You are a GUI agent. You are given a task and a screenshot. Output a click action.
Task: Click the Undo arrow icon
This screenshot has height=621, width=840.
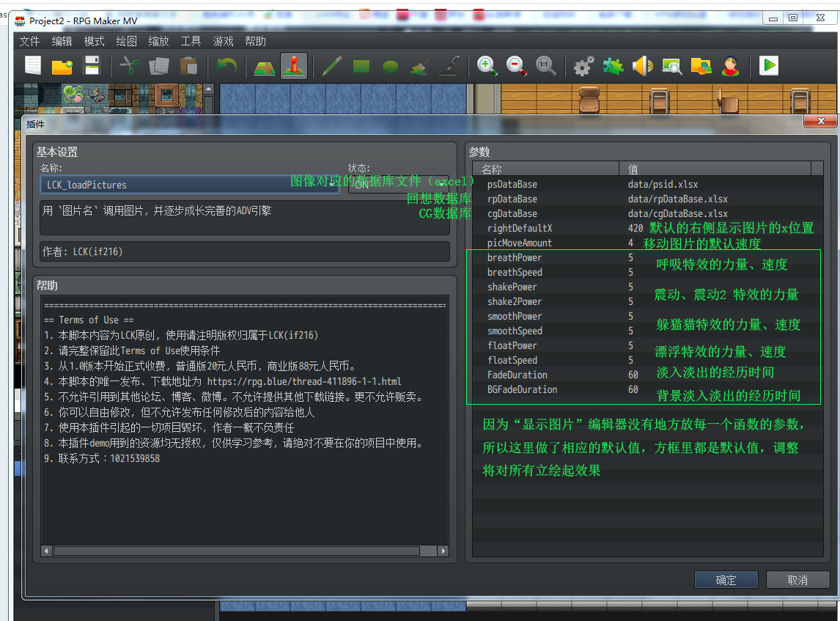tap(226, 66)
